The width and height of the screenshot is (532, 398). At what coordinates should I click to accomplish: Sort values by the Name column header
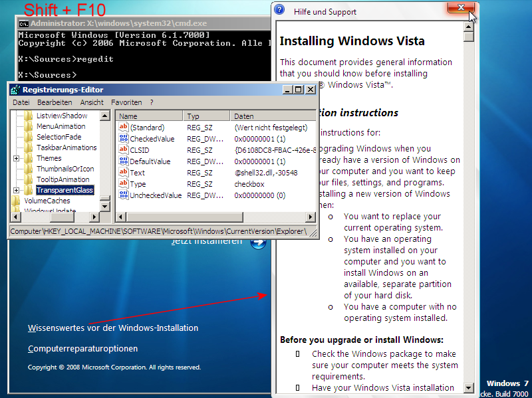click(149, 116)
